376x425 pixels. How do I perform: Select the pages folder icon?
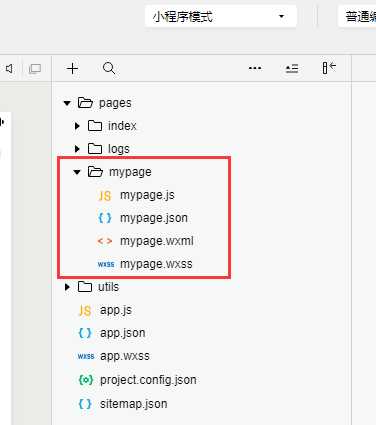tap(85, 103)
